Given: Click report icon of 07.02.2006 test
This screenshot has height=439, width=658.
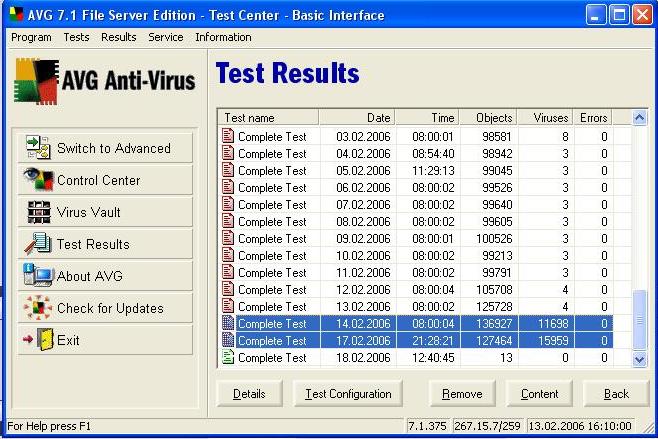Looking at the screenshot, I should 228,204.
